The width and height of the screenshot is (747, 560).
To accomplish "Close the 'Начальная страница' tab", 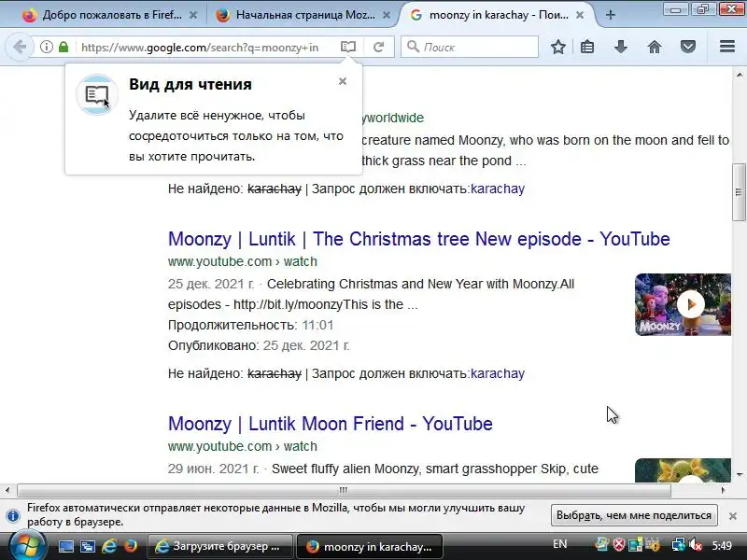I will 387,15.
